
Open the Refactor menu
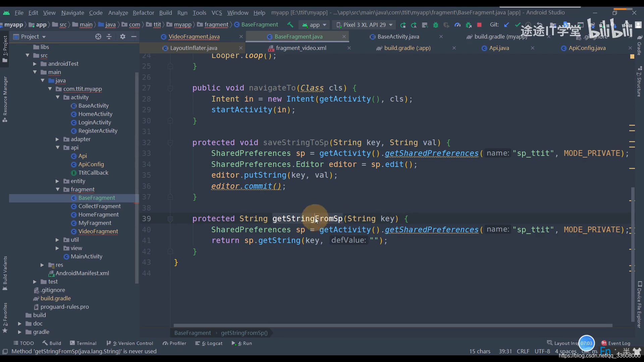click(x=143, y=12)
